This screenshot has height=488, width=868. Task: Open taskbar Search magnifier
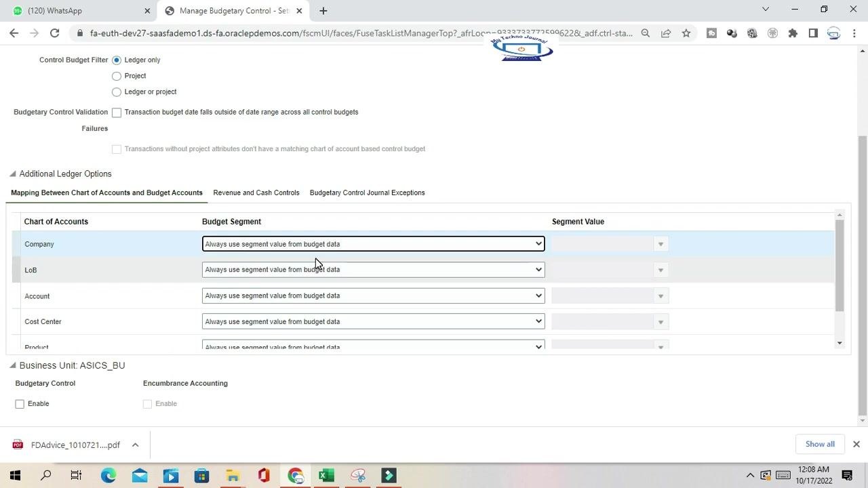click(x=46, y=475)
